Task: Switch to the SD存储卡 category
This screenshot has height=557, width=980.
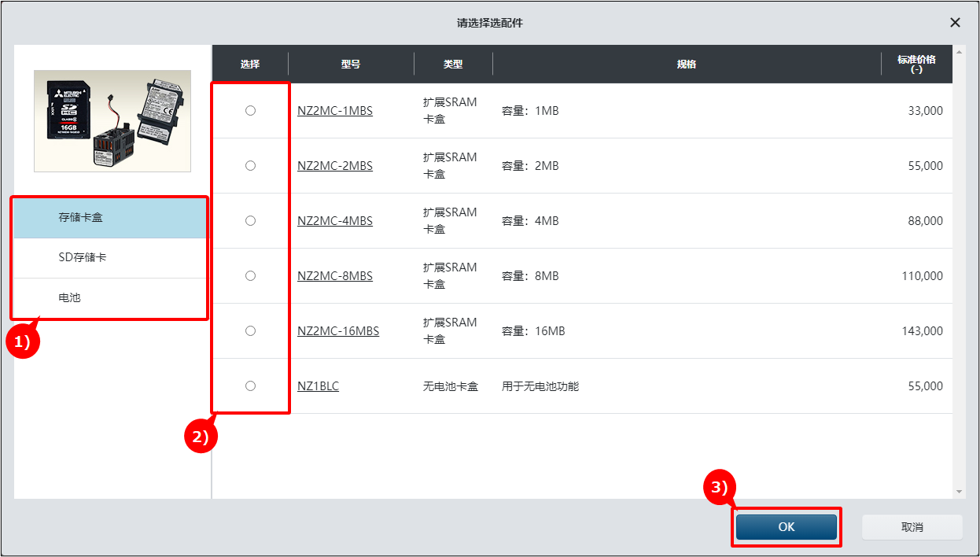Action: click(x=110, y=257)
